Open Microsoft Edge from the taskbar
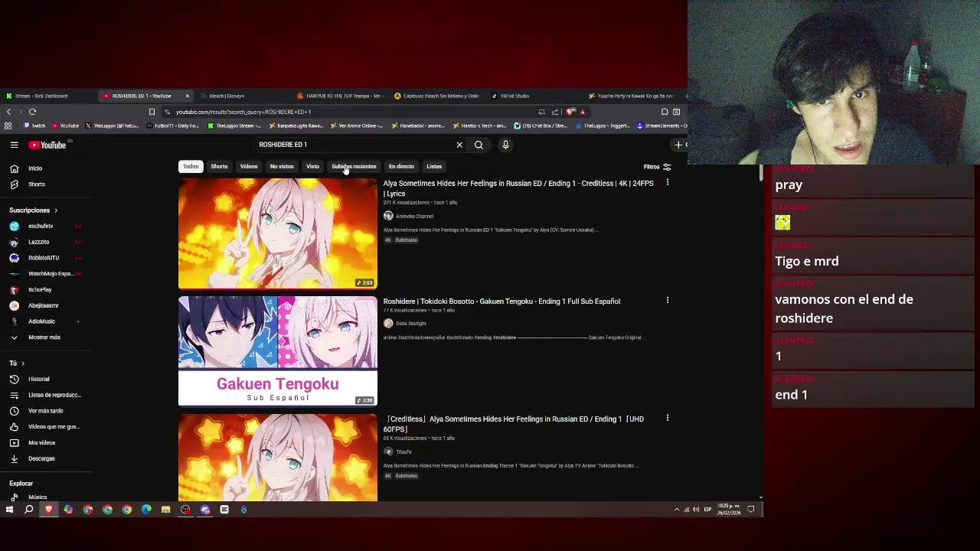Screen dimensions: 980x551 (x=146, y=510)
